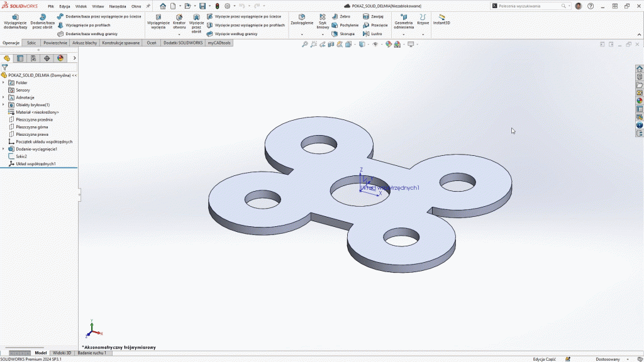Viewport: 644px width, 362px height.
Task: Switch to the Widoki 3D tab
Action: click(x=62, y=353)
